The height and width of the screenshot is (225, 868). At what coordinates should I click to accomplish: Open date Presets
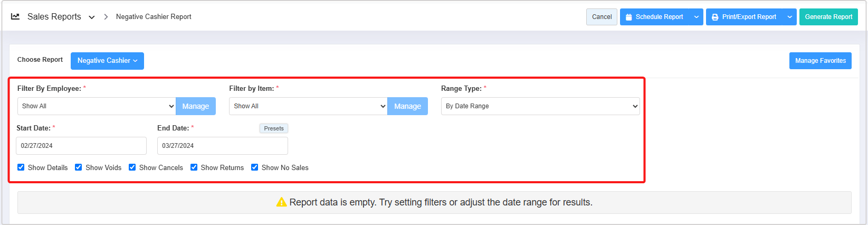click(x=274, y=128)
